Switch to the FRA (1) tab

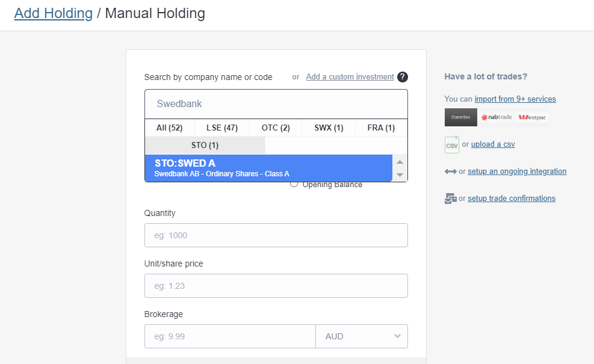coord(381,128)
